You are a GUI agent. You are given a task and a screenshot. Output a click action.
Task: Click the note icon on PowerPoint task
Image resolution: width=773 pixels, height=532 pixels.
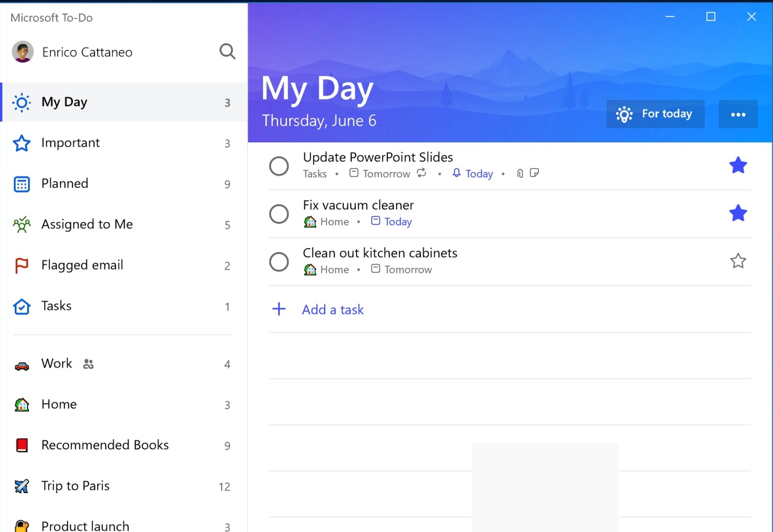coord(534,173)
